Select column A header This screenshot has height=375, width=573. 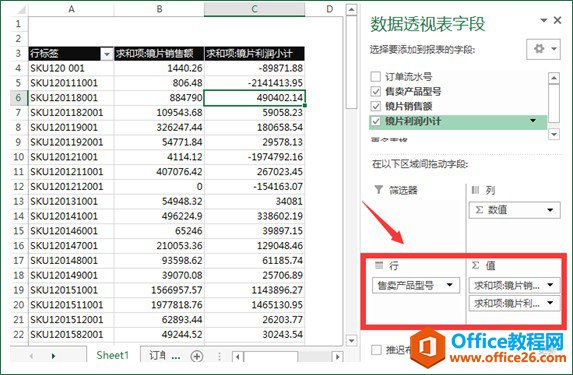(x=71, y=10)
